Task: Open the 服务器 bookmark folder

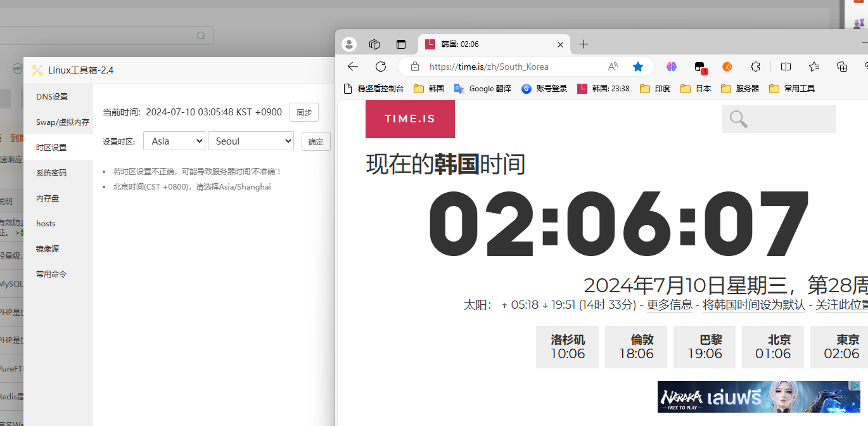Action: 740,89
